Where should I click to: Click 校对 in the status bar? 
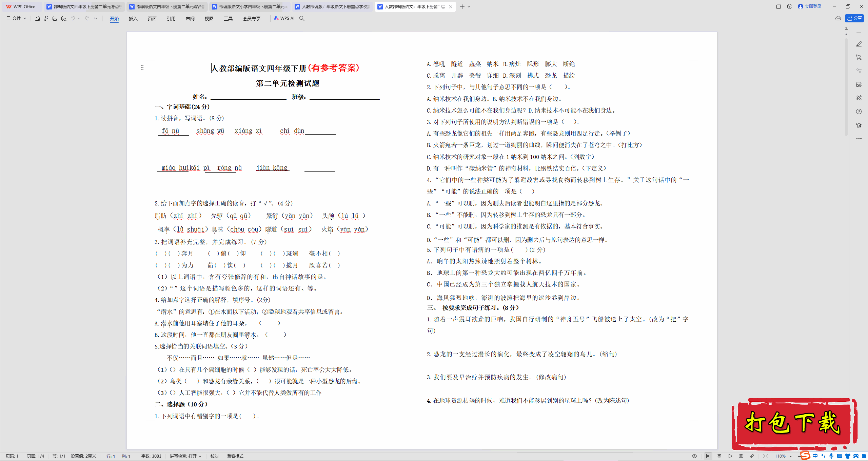(214, 456)
